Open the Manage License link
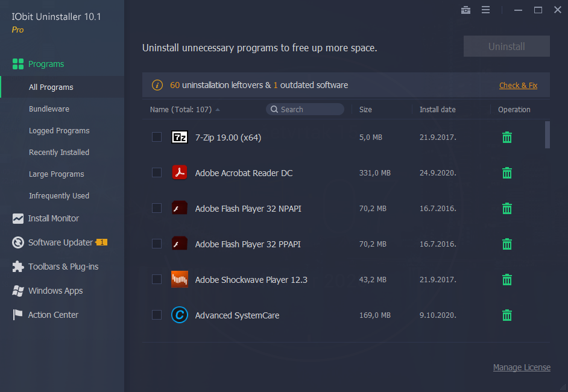Image resolution: width=568 pixels, height=392 pixels. tap(522, 367)
